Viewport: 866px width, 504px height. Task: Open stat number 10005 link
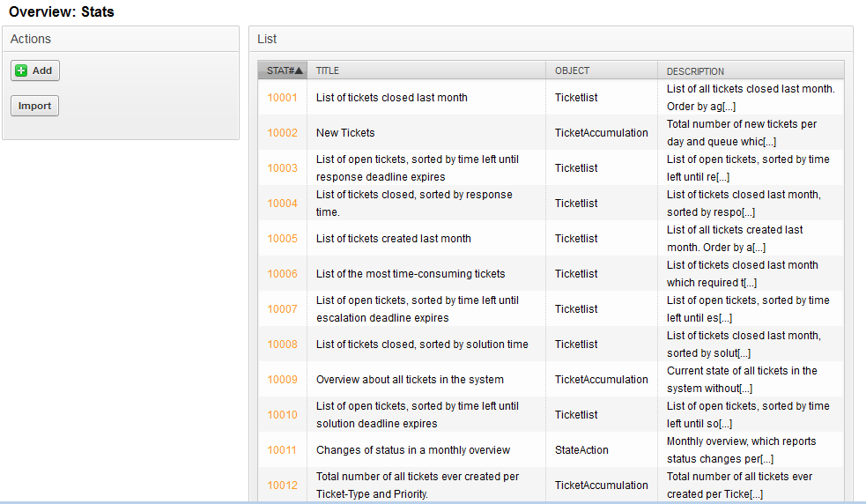click(x=282, y=239)
